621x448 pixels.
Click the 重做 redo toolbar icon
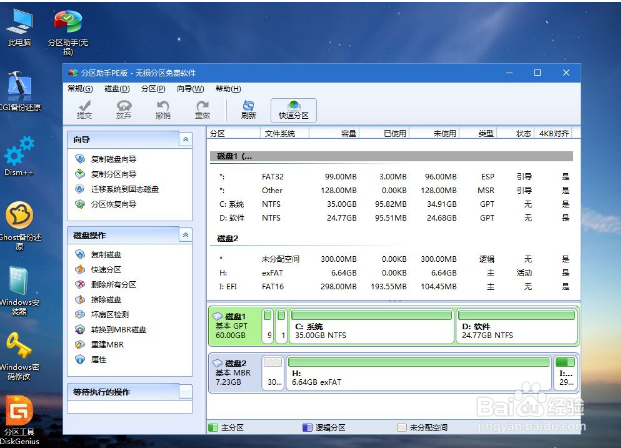pyautogui.click(x=202, y=110)
